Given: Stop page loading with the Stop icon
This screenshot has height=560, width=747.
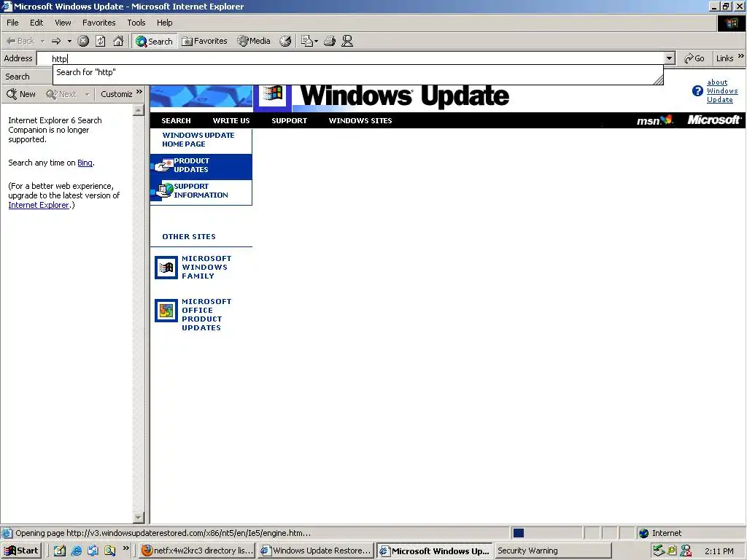Looking at the screenshot, I should (83, 41).
